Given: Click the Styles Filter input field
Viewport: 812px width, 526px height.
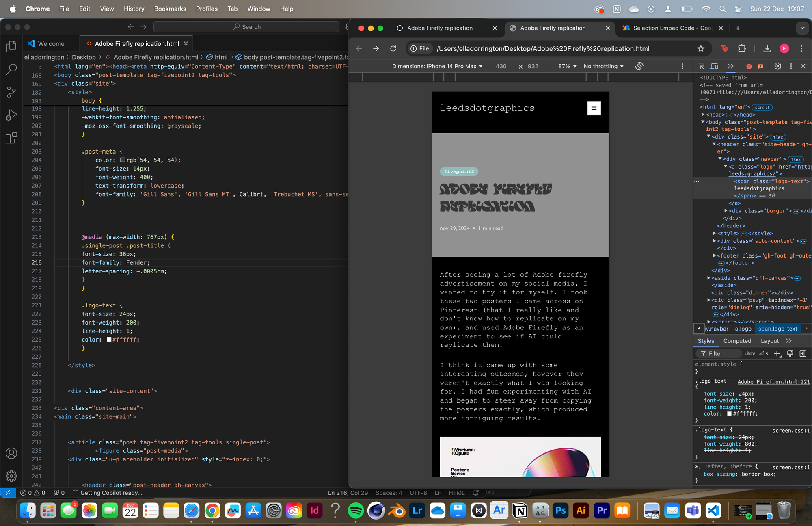Looking at the screenshot, I should click(x=719, y=354).
